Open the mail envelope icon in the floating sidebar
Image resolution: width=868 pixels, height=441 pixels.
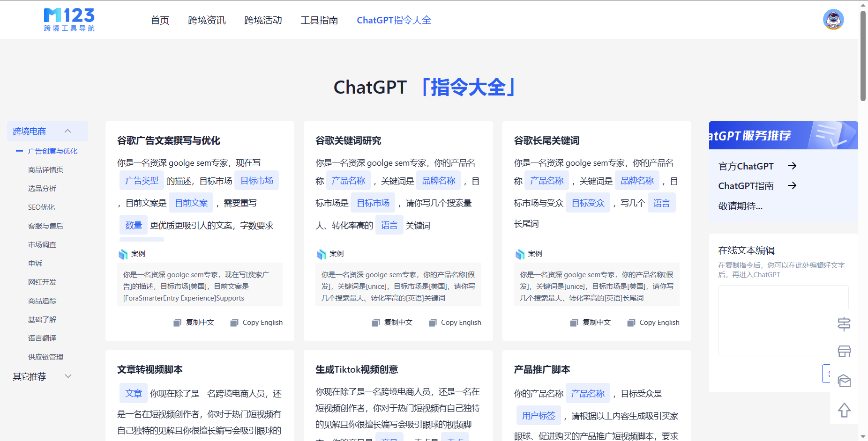click(x=844, y=381)
